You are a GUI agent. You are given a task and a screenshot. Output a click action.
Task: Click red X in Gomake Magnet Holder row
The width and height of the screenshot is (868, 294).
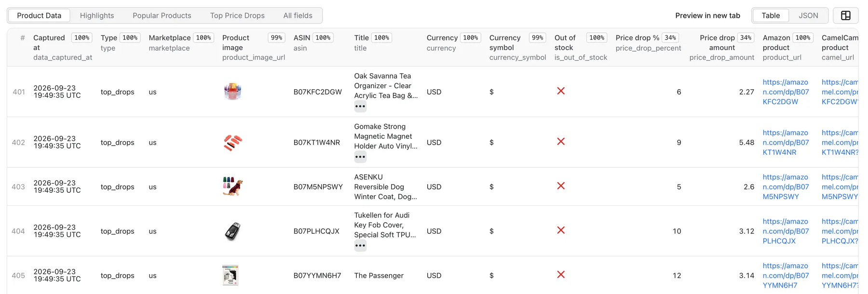point(561,142)
